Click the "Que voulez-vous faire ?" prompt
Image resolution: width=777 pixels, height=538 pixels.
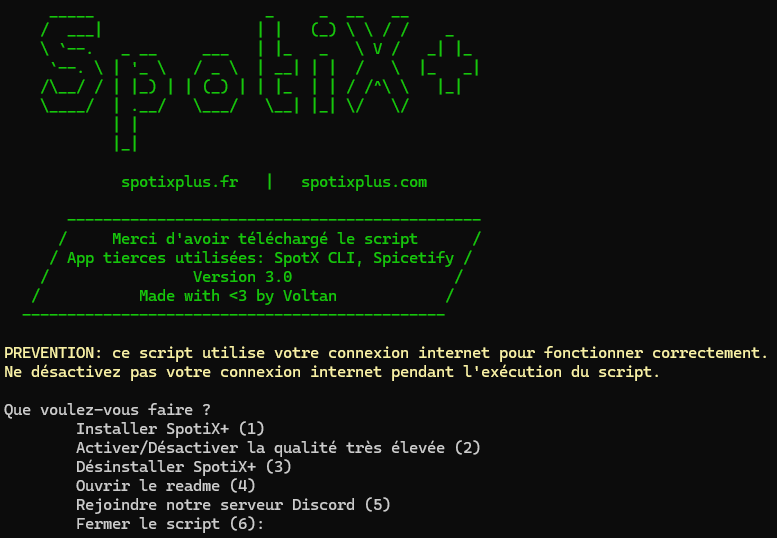(108, 410)
